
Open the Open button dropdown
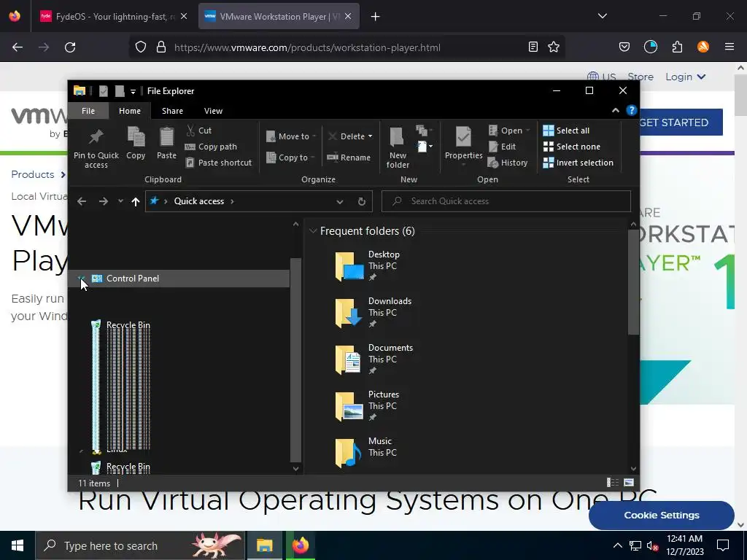click(528, 131)
